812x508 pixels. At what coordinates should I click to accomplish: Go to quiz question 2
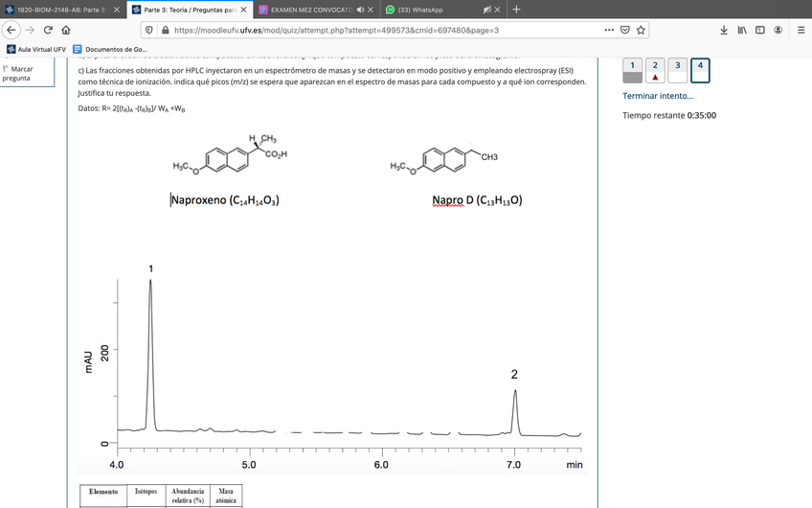pos(655,69)
